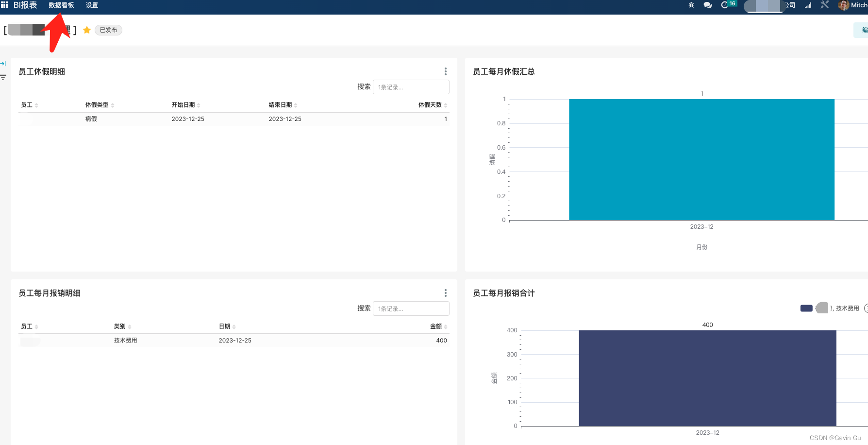
Task: Sort leave table by 员工 column
Action: pos(29,105)
